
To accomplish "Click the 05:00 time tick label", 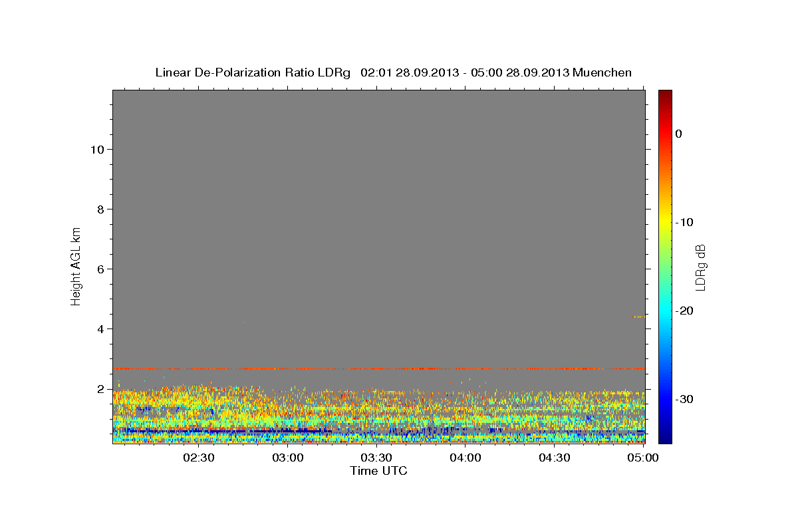I will 643,458.
